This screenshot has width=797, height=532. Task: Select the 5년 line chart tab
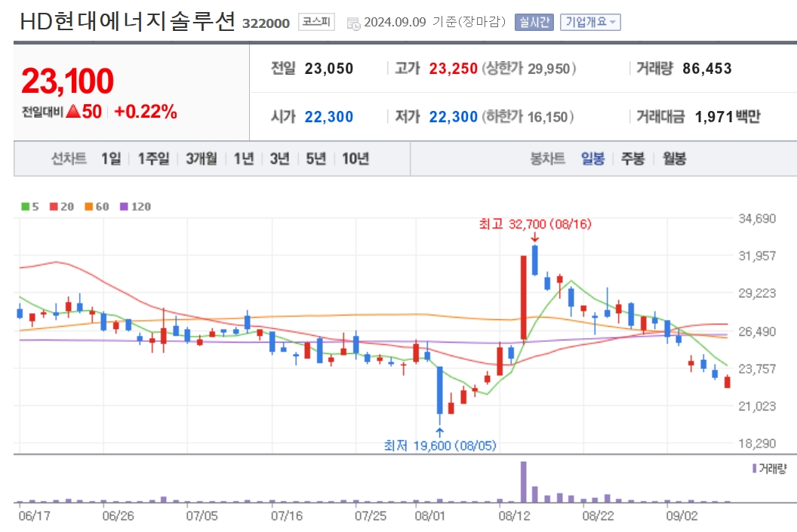pos(315,158)
